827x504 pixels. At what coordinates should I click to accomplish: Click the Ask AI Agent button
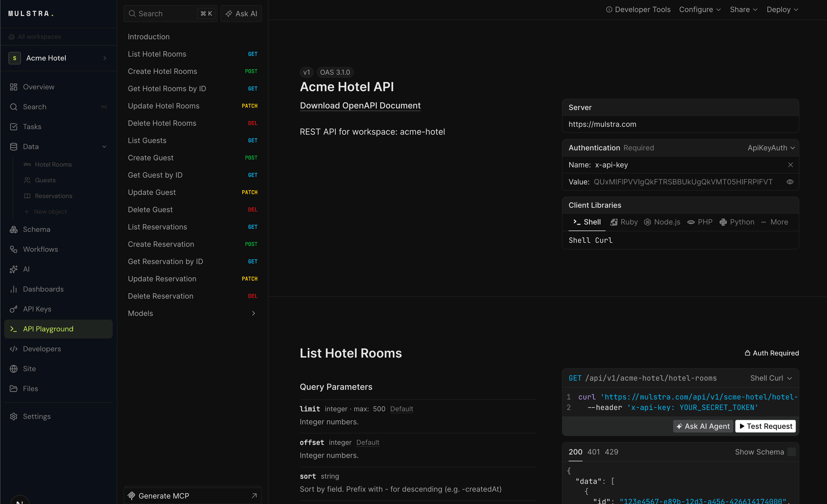pyautogui.click(x=703, y=426)
